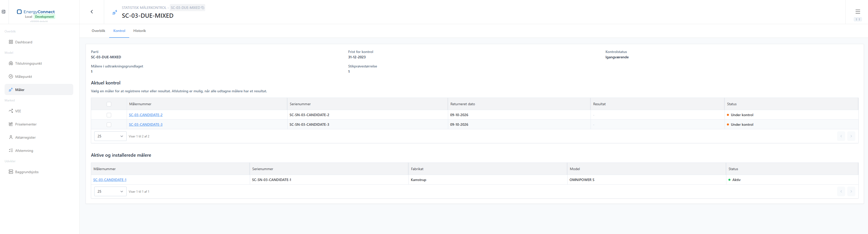Check the SC-03-CANDIDATE-3 row checkbox
868x234 pixels.
(x=109, y=125)
